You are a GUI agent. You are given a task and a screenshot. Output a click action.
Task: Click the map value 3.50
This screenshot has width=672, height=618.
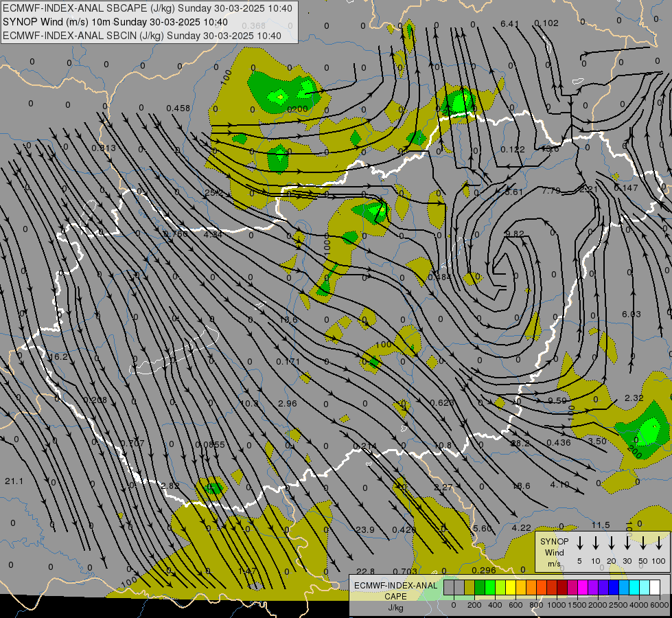(597, 441)
